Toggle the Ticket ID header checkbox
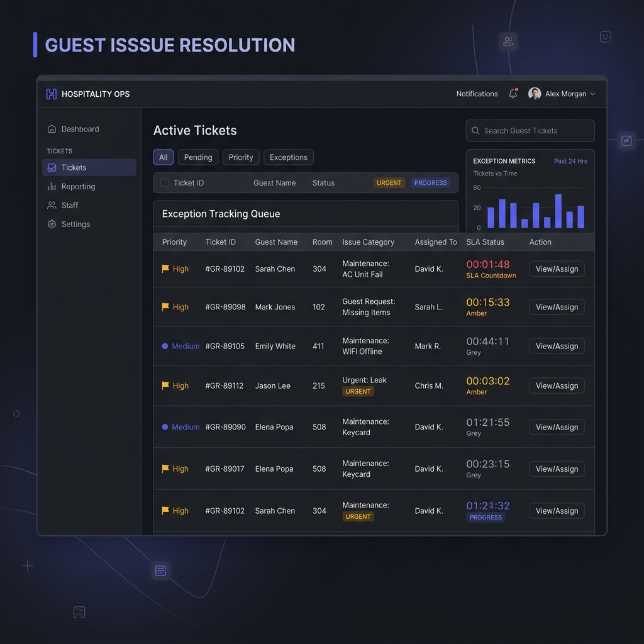644x644 pixels. coord(164,183)
